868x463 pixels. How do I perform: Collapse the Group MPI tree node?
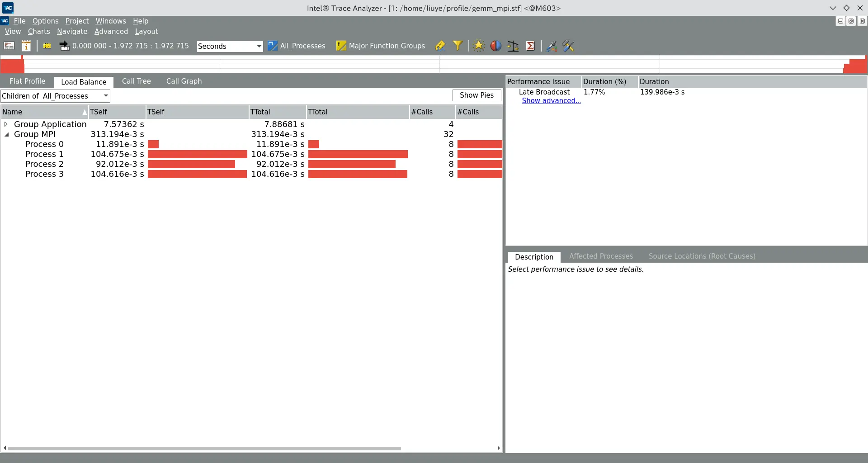(x=6, y=134)
